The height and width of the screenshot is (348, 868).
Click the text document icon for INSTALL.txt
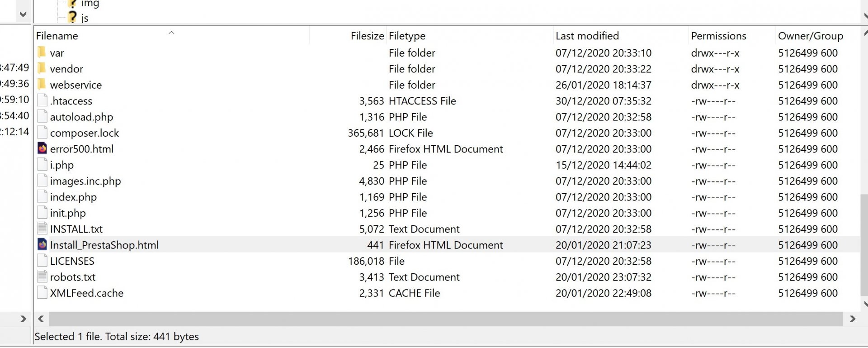(42, 229)
